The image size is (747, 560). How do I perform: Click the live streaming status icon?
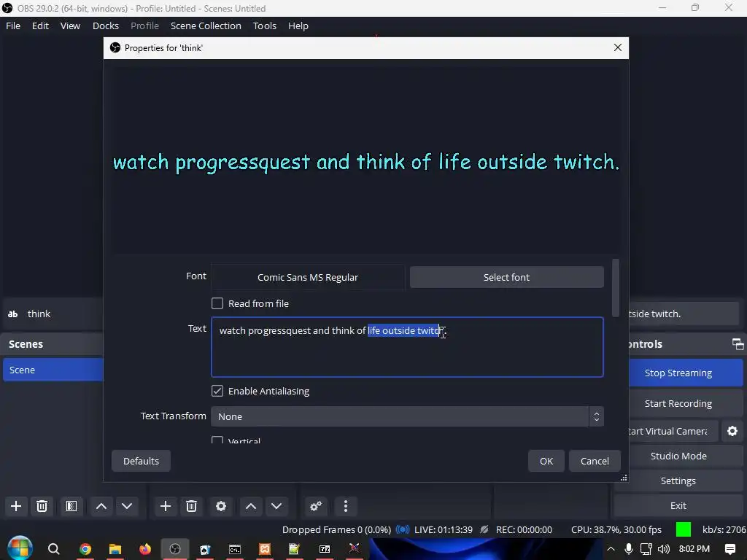tap(403, 529)
